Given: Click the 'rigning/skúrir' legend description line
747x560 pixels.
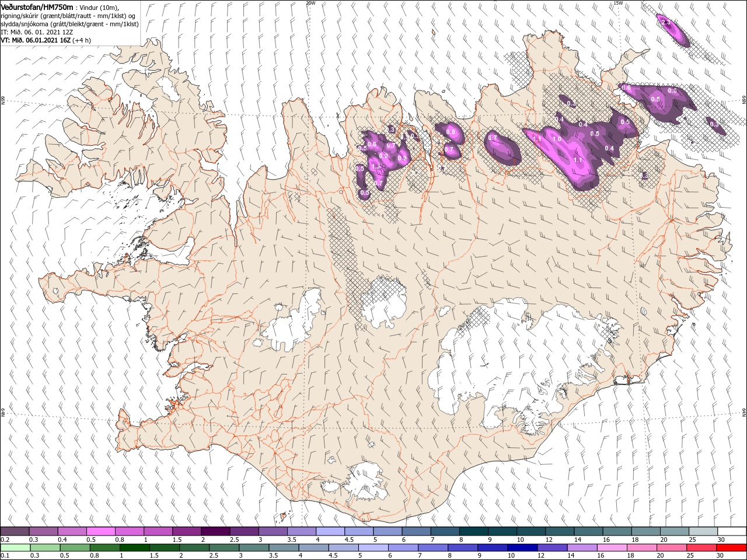Looking at the screenshot, I should point(68,15).
